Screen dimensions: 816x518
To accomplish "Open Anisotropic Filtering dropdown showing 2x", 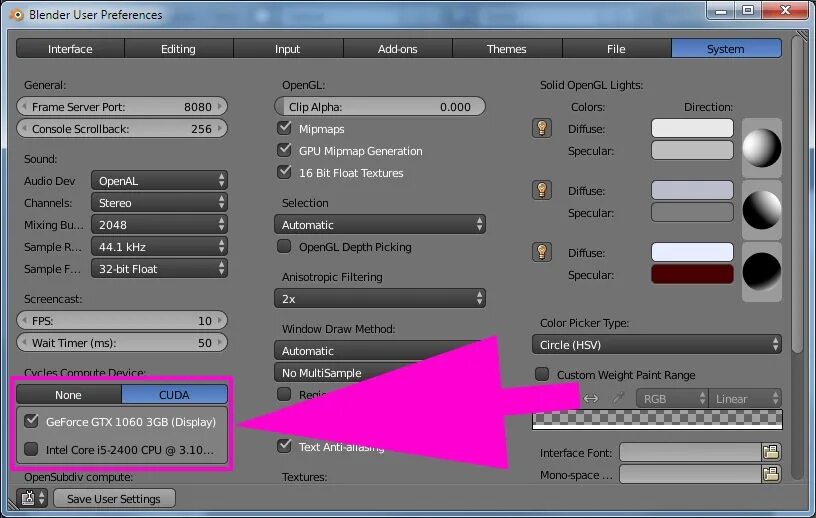I will coord(380,298).
